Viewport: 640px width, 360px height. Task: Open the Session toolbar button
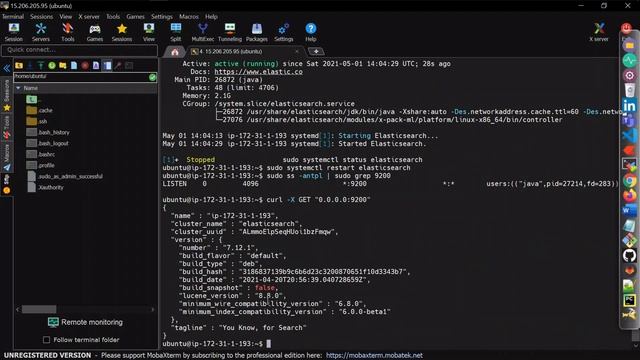pyautogui.click(x=14, y=32)
